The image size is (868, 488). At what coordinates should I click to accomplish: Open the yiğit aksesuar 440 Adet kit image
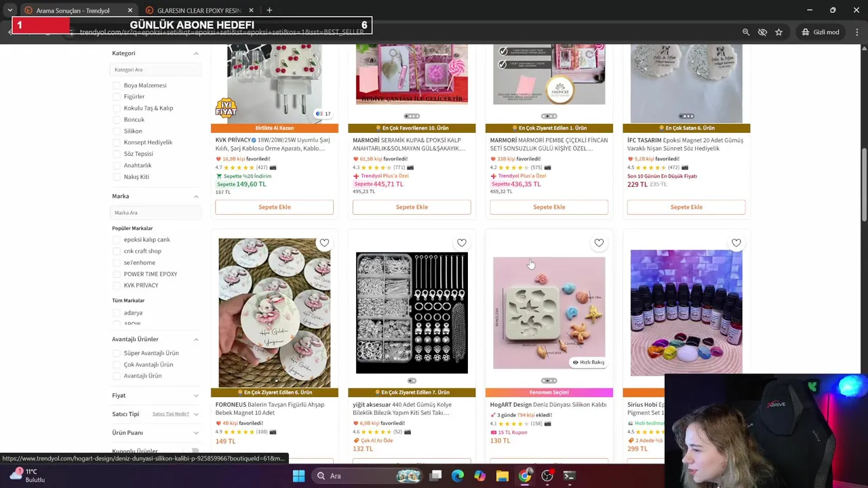tap(412, 312)
